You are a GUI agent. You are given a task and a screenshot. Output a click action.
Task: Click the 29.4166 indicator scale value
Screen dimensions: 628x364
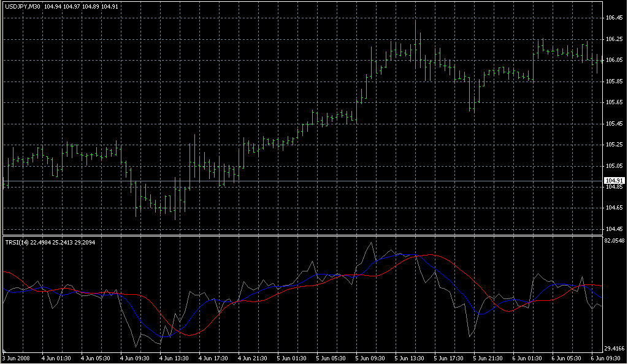614,346
